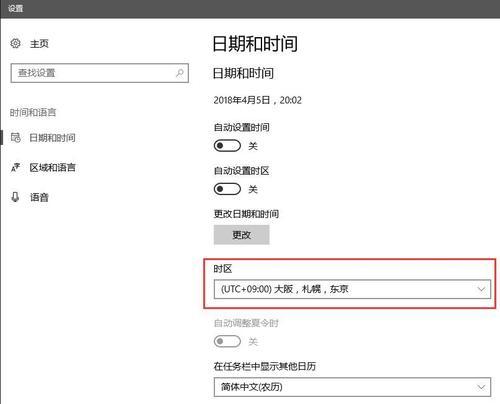Screen dimensions: 500x404
Task: Select 区域和语言 in the sidebar
Action: [52, 167]
